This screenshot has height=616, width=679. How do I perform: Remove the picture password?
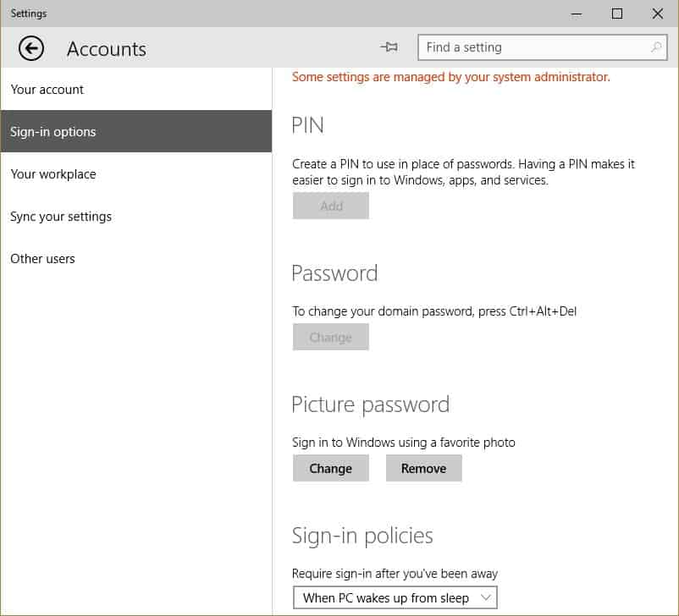423,468
